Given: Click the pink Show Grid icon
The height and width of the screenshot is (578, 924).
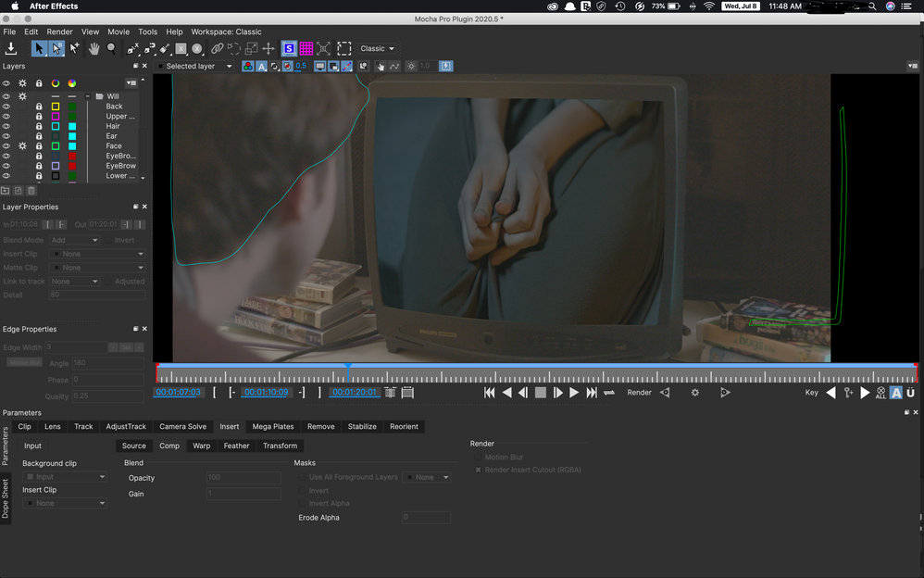Looking at the screenshot, I should 306,48.
